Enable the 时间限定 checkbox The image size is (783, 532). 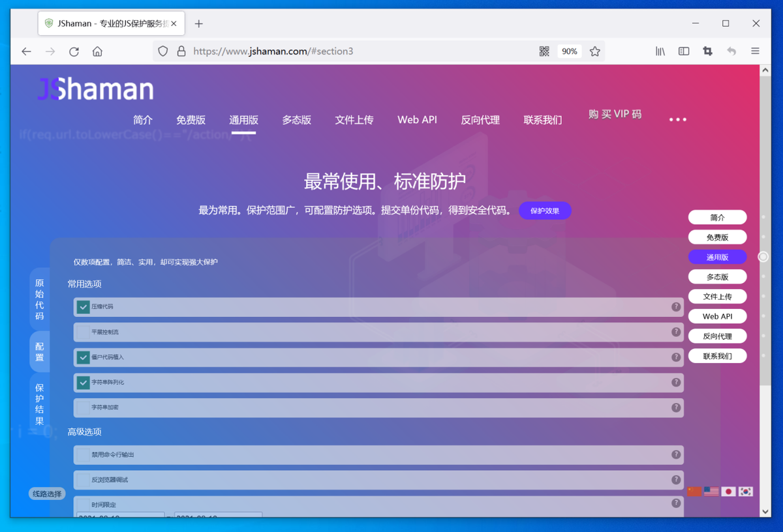tap(83, 505)
